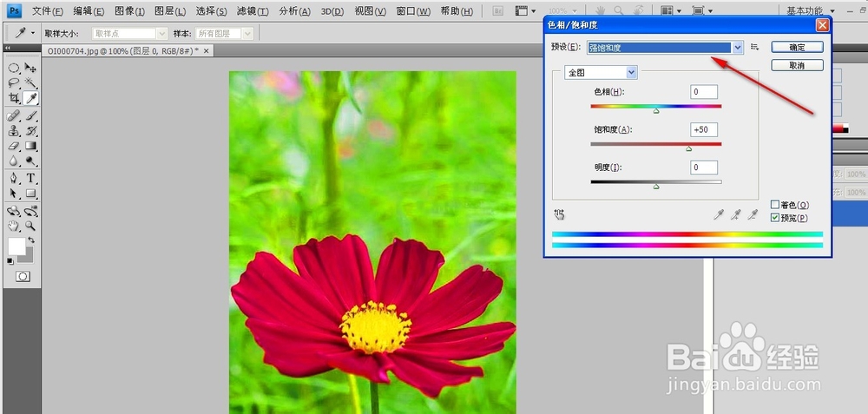This screenshot has height=414, width=868.
Task: Click the 明度 slider handle
Action: coord(656,187)
